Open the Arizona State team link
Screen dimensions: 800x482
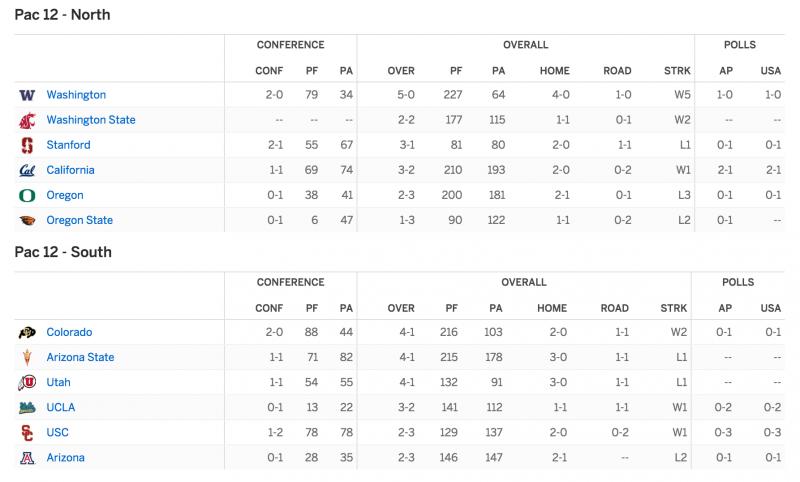click(80, 357)
